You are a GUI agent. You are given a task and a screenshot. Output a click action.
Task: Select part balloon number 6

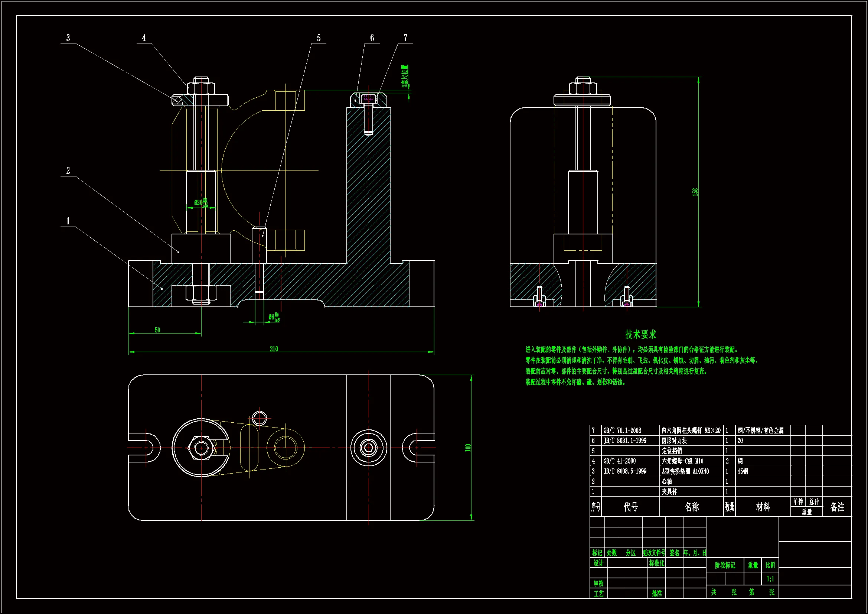(x=372, y=38)
